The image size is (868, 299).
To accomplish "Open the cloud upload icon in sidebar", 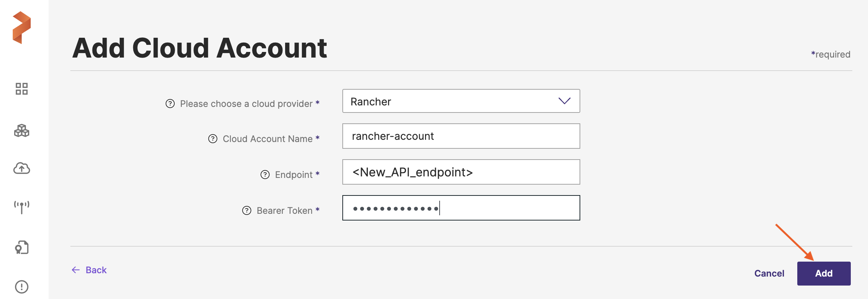I will tap(22, 169).
